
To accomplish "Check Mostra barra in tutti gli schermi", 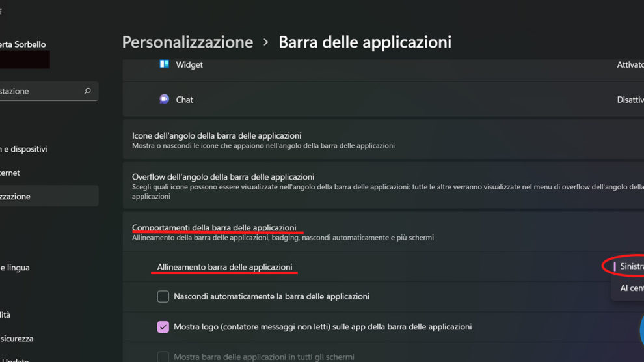I will (163, 357).
